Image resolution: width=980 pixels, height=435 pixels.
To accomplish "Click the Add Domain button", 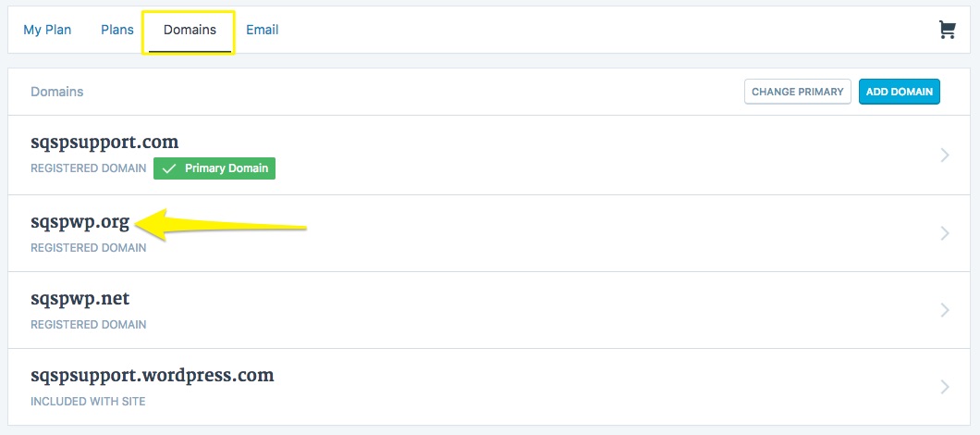I will point(899,92).
